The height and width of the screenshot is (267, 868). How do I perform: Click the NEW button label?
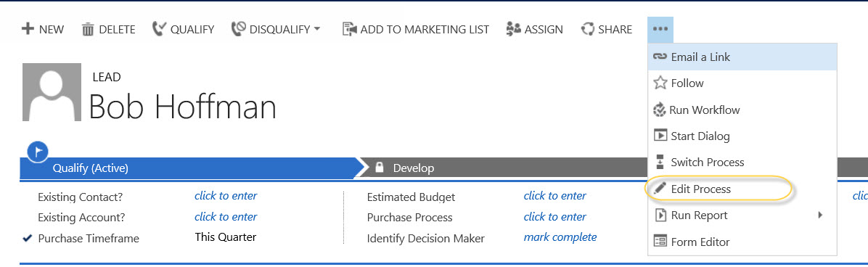tap(52, 29)
